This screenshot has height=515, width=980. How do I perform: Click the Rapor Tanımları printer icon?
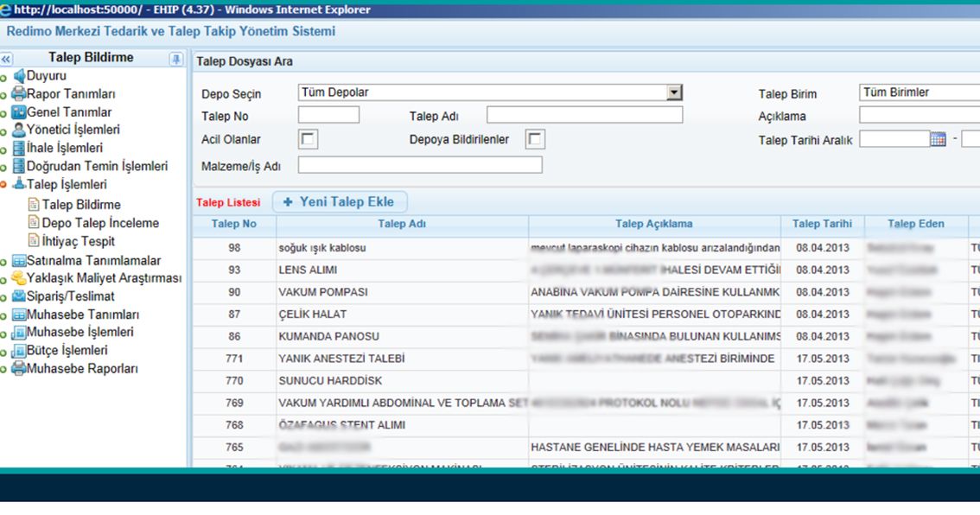point(19,94)
